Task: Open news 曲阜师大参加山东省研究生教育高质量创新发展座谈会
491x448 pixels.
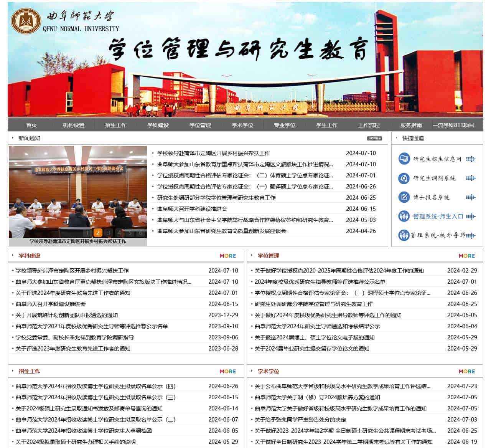Action: click(x=222, y=231)
